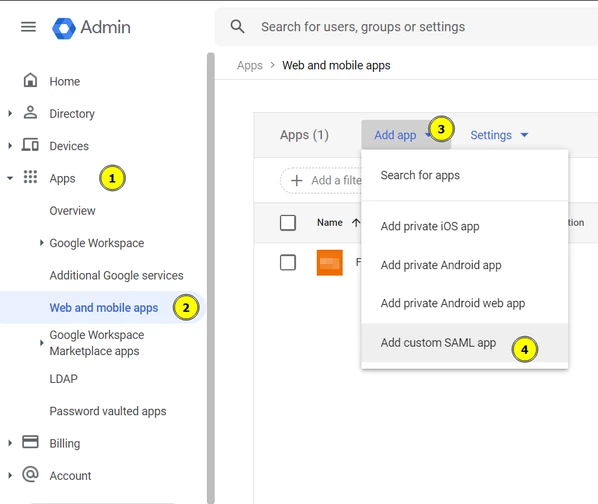This screenshot has width=598, height=504.
Task: Click the Account at-sign icon
Action: pos(30,475)
